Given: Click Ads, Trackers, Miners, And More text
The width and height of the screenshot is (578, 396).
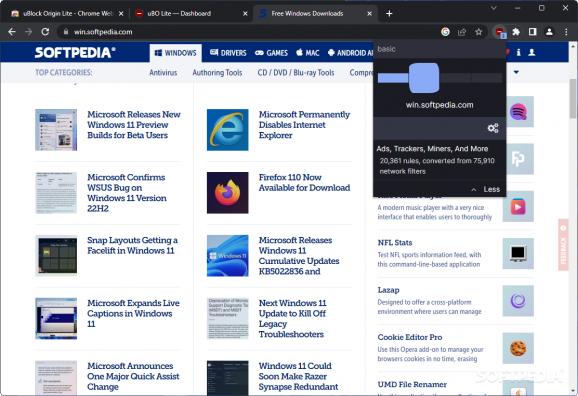Looking at the screenshot, I should [432, 149].
